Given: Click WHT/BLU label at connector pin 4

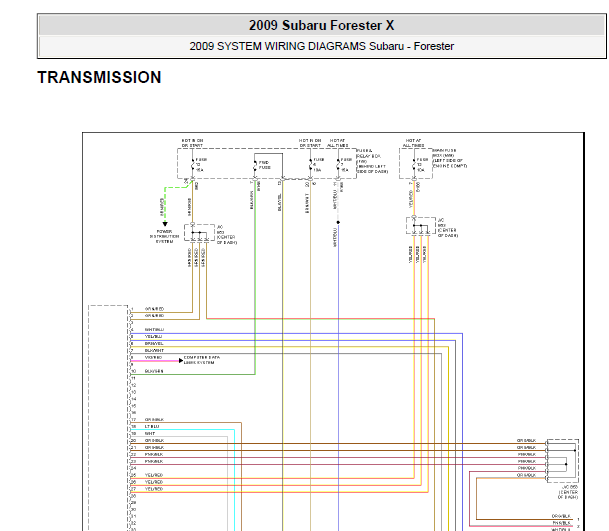Looking at the screenshot, I should click(x=154, y=329).
